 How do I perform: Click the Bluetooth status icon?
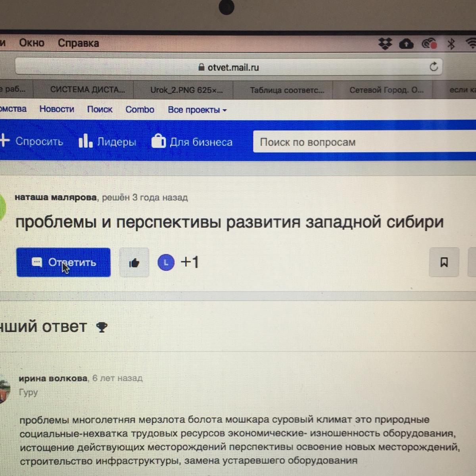pos(451,44)
